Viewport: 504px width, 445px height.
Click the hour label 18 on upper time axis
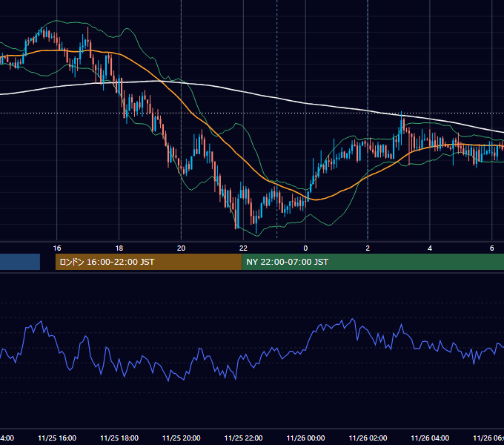coord(119,248)
